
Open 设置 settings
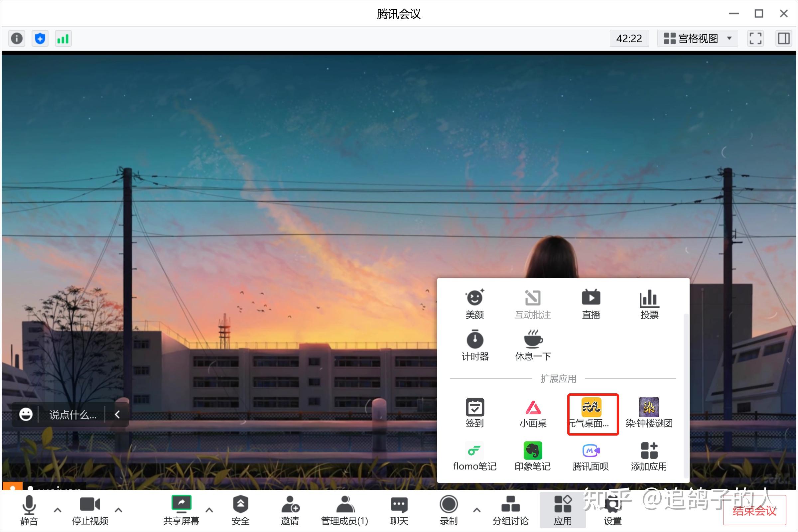612,511
